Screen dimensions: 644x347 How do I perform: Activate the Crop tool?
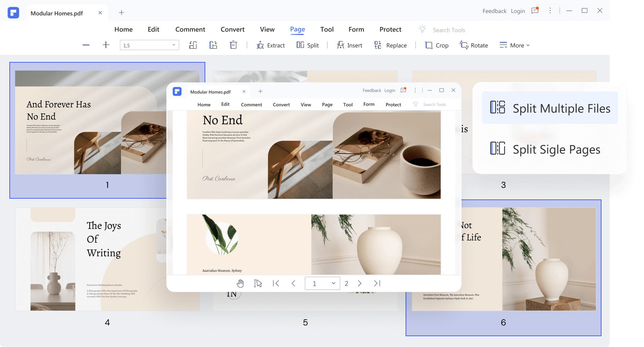tap(437, 45)
